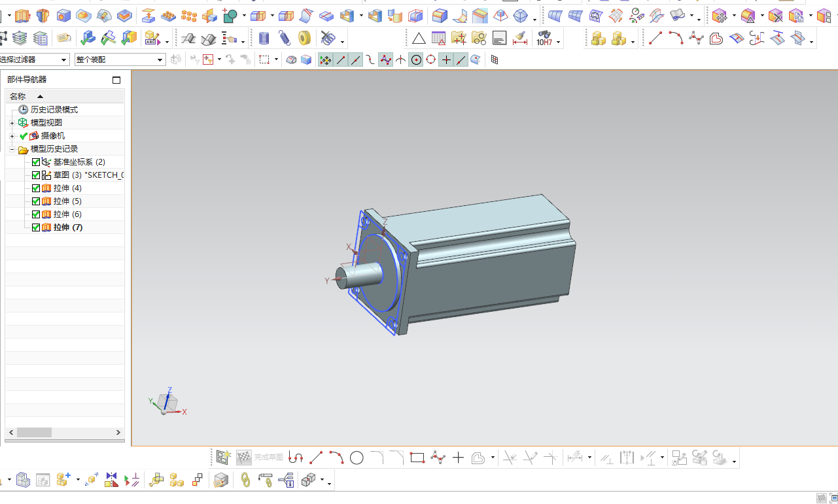Screen dimensions: 838x504
Task: Click the Finish Sketch checkered flag
Action: (x=243, y=458)
